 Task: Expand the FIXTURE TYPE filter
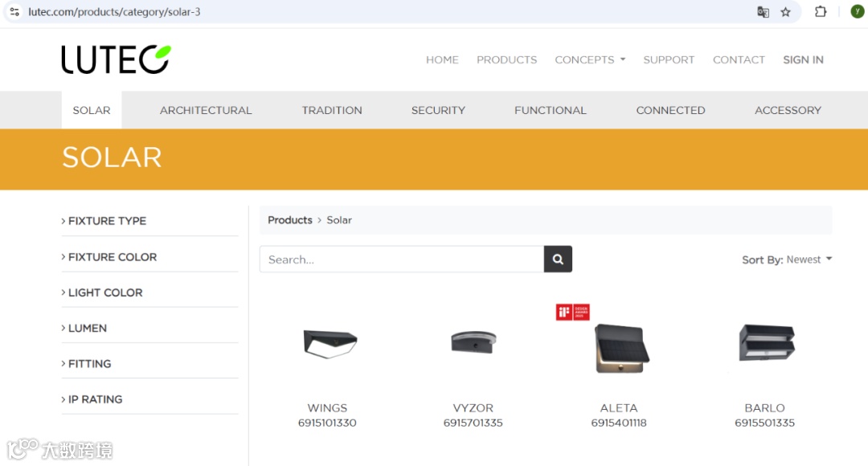coord(104,221)
